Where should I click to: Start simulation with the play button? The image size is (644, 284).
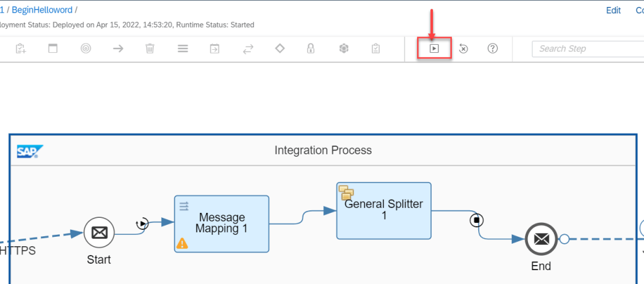(434, 48)
